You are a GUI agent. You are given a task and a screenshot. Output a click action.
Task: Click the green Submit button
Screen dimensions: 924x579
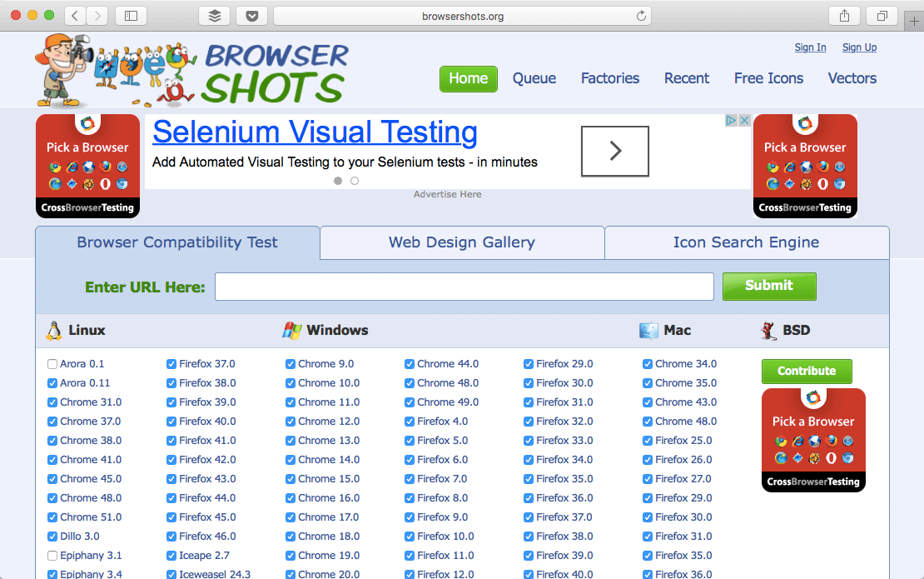[769, 286]
